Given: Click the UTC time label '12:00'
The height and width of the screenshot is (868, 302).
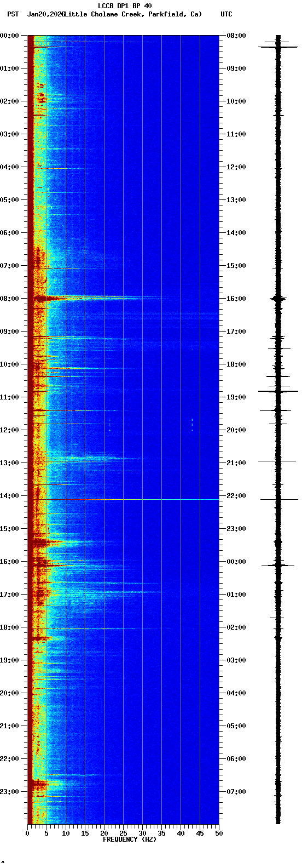Looking at the screenshot, I should click(x=236, y=167).
